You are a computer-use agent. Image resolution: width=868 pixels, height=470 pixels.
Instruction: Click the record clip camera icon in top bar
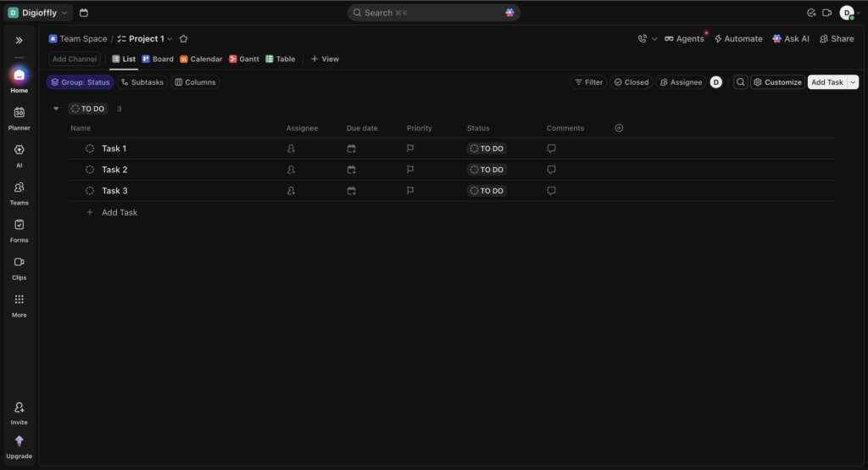tap(827, 13)
